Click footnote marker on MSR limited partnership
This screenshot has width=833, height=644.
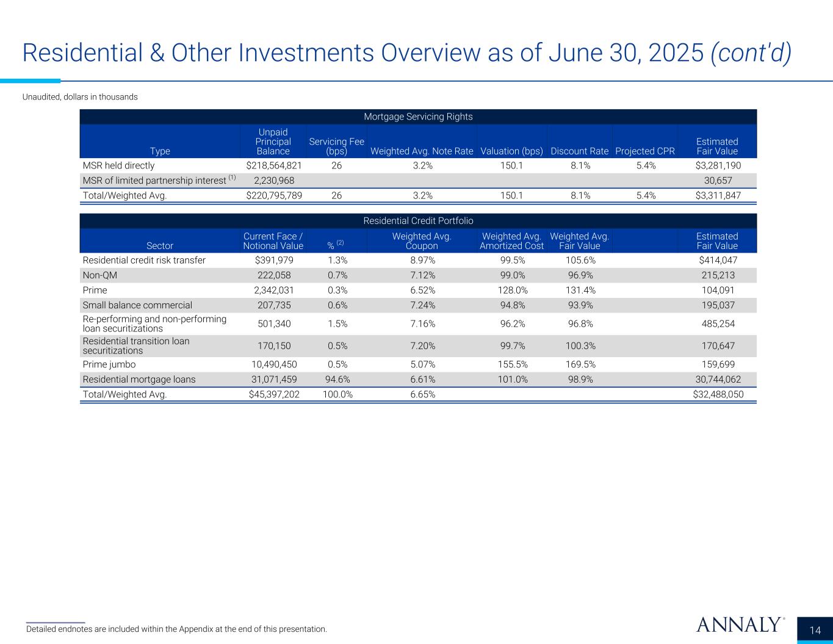[233, 178]
